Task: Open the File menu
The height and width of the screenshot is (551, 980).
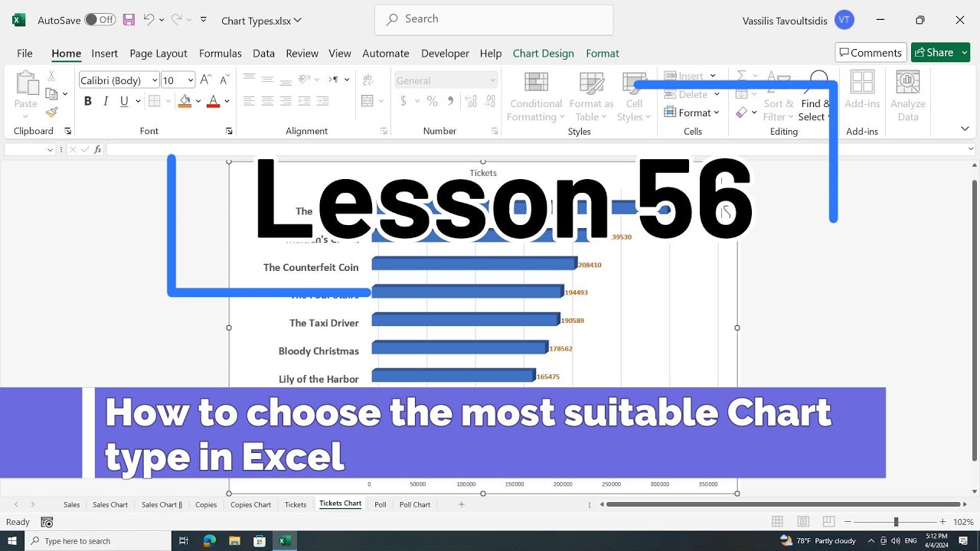Action: tap(24, 53)
